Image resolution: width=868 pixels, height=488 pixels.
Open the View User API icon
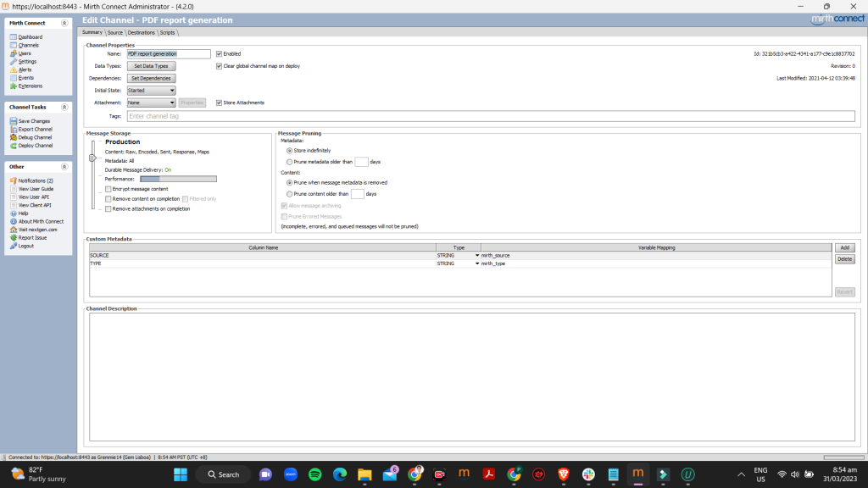[x=14, y=197]
